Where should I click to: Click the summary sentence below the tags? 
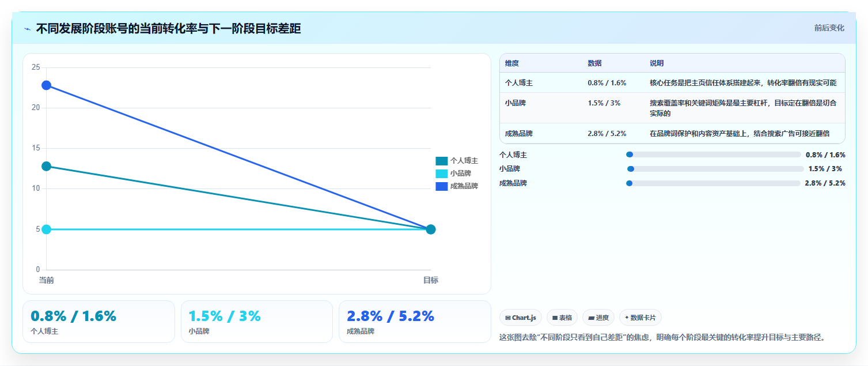(664, 337)
